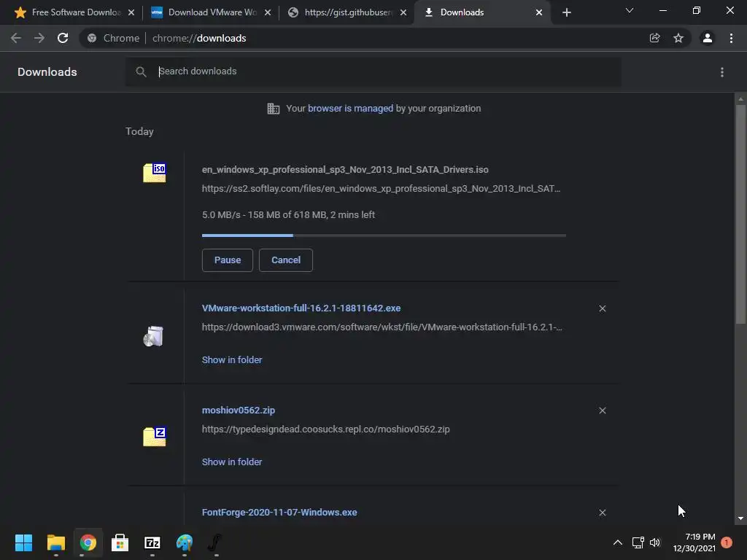Click the VMware installer file icon

[153, 336]
